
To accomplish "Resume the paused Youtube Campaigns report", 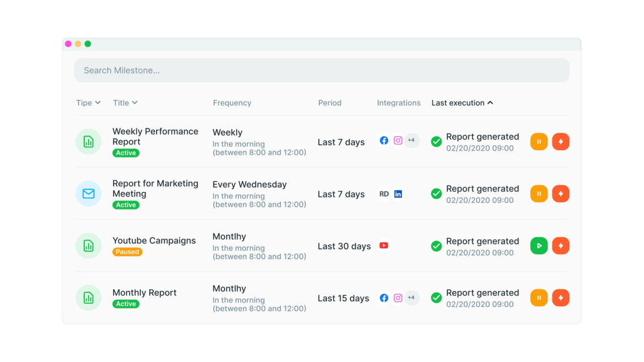I will 538,245.
